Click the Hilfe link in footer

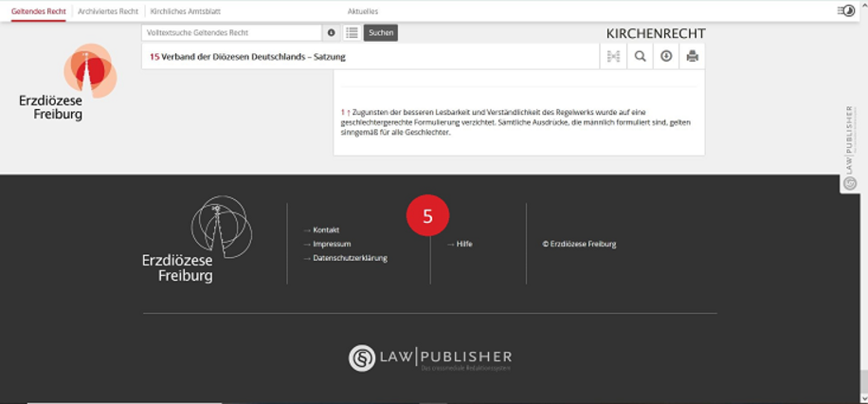[464, 244]
